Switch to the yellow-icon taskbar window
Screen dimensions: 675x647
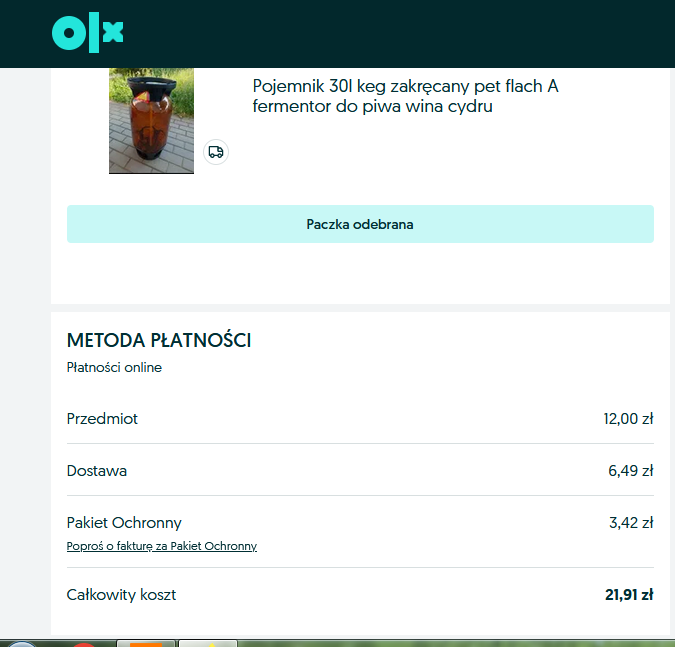208,644
